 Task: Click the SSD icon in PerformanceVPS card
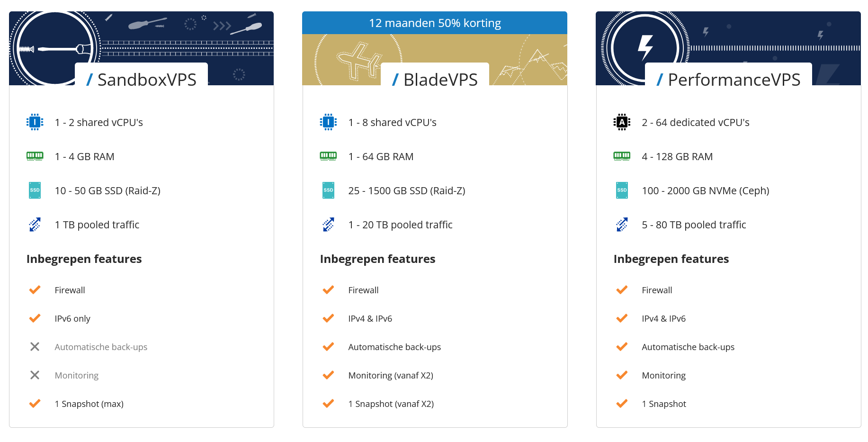pos(622,190)
